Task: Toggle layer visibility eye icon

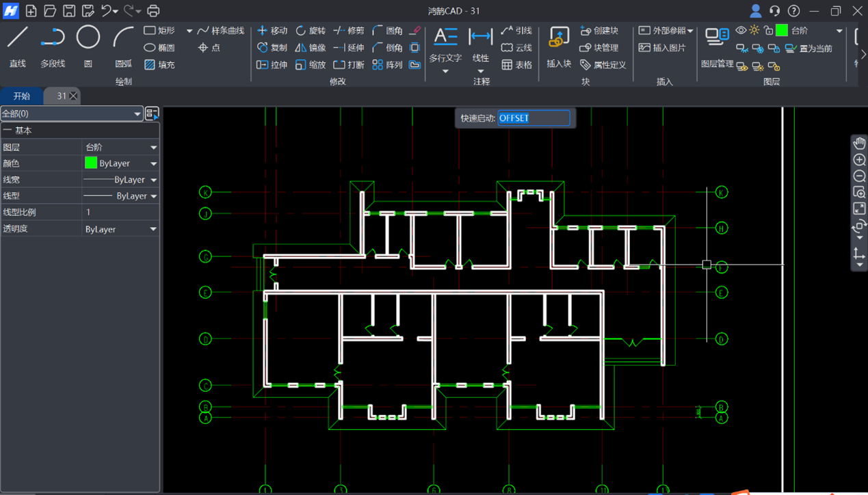Action: 741,31
